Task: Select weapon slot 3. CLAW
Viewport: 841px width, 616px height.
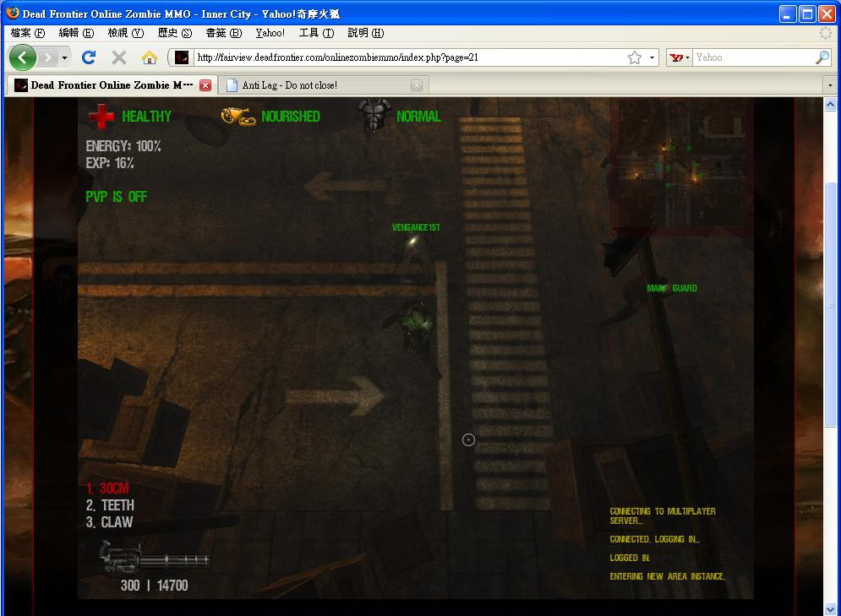Action: click(109, 522)
